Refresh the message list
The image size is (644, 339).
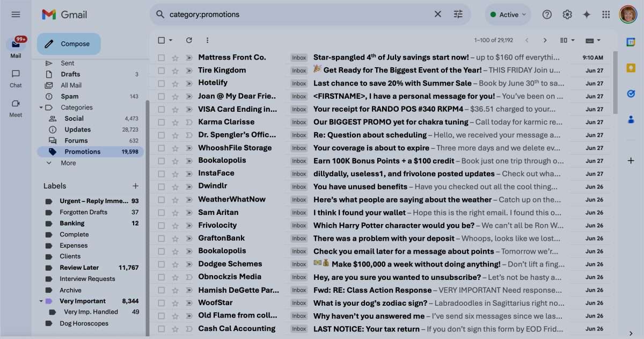point(189,40)
